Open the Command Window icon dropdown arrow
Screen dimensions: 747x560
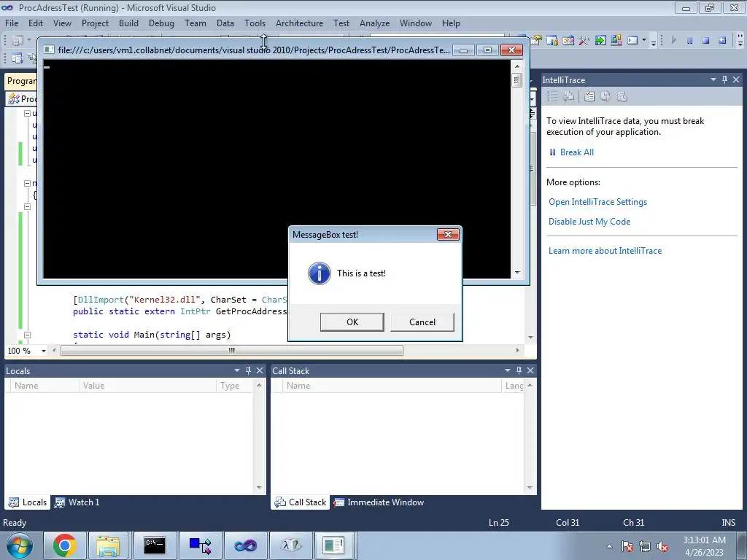tap(644, 40)
